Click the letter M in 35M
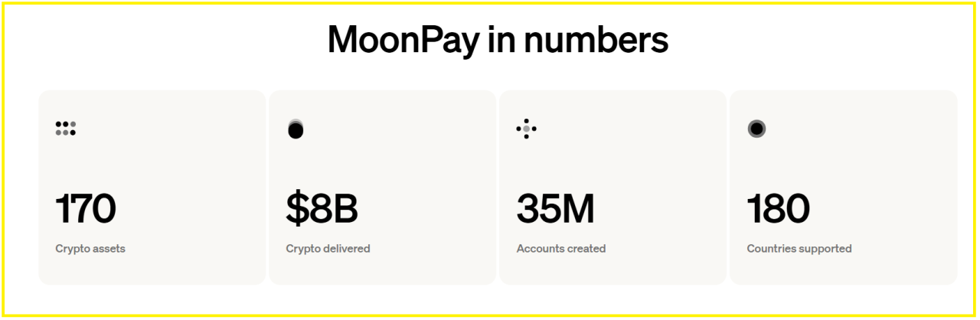This screenshot has height=320, width=980. pos(577,208)
